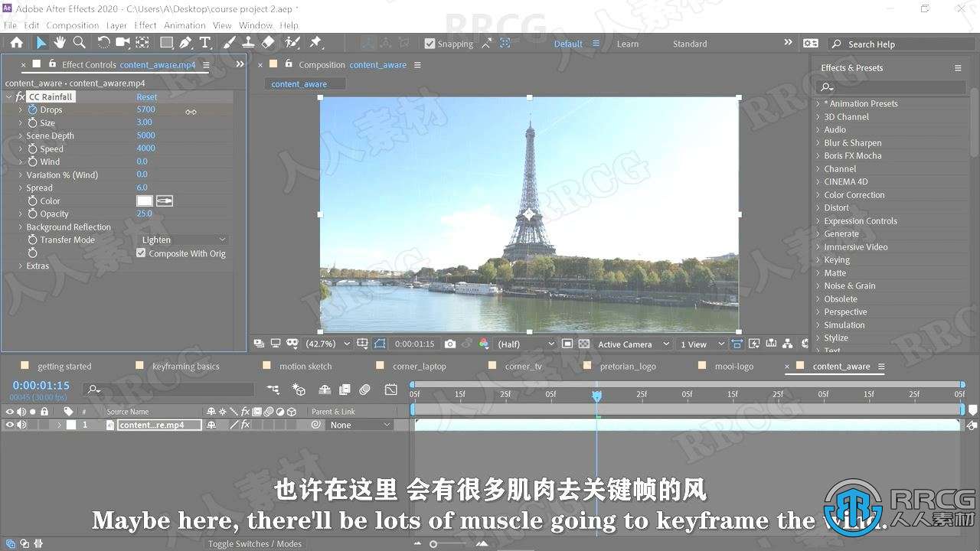
Task: Click the timeline timecode 0:00:01:15
Action: click(x=41, y=386)
